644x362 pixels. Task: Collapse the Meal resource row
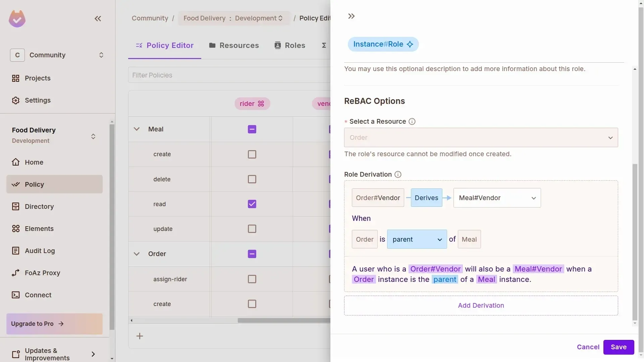tap(137, 129)
